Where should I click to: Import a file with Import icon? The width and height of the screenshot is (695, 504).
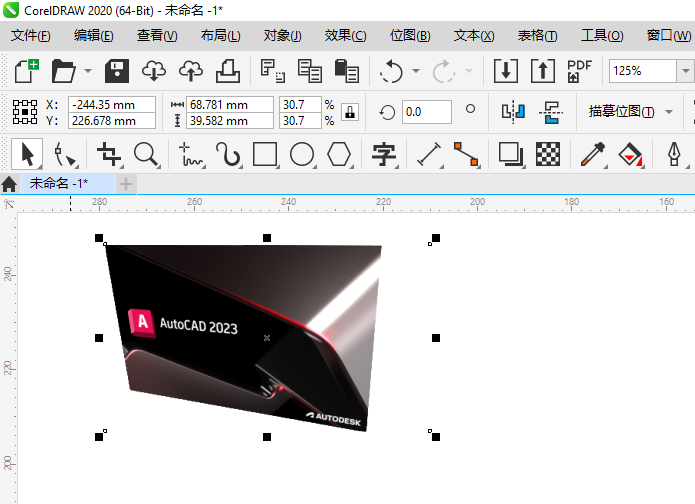(506, 71)
